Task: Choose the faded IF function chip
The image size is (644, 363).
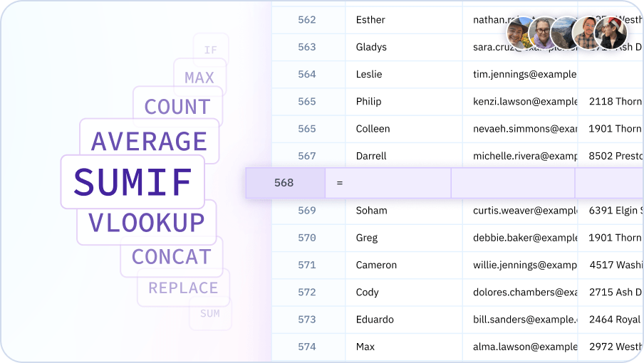Action: [211, 50]
